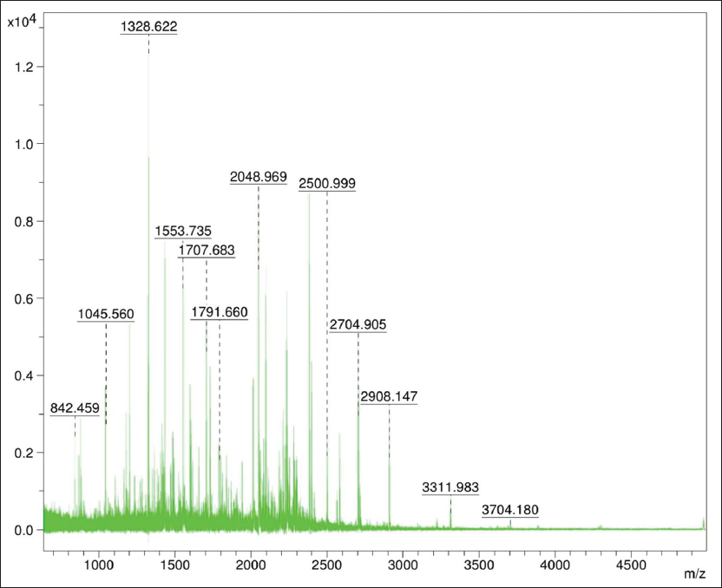This screenshot has height=588, width=722.
Task: Pick the 1791.660 peak annotation
Action: 220,312
